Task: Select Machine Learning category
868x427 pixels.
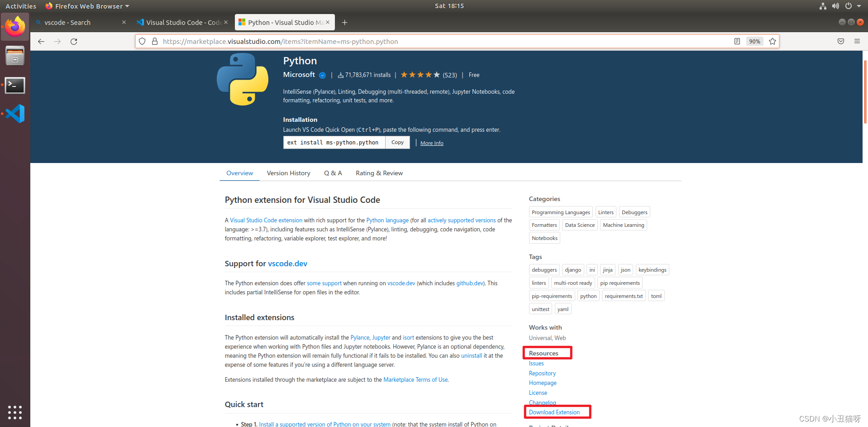Action: click(623, 225)
